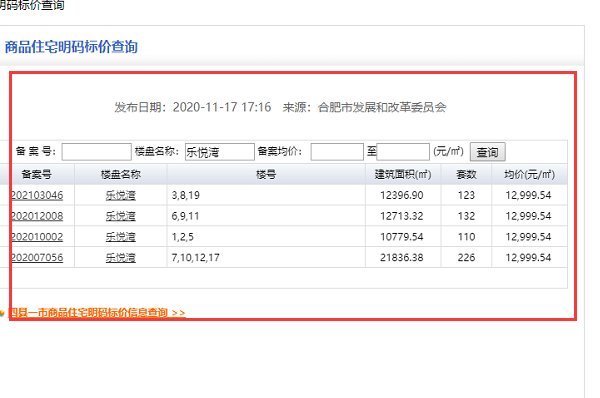Click the unit count 226
This screenshot has height=398, width=600.
(466, 257)
